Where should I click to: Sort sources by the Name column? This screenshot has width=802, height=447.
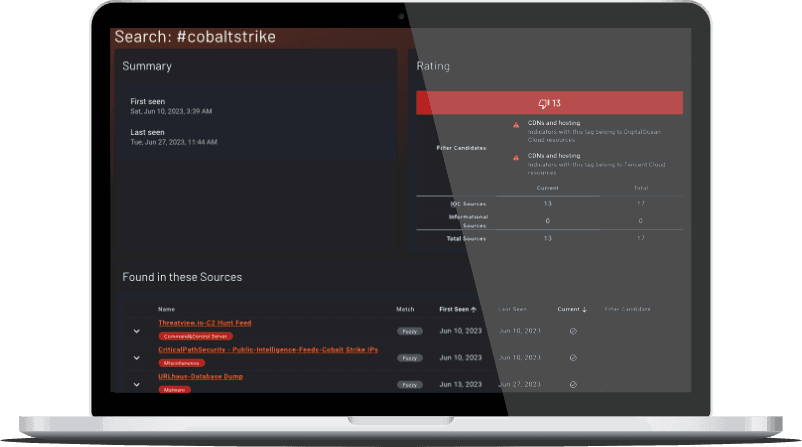166,309
